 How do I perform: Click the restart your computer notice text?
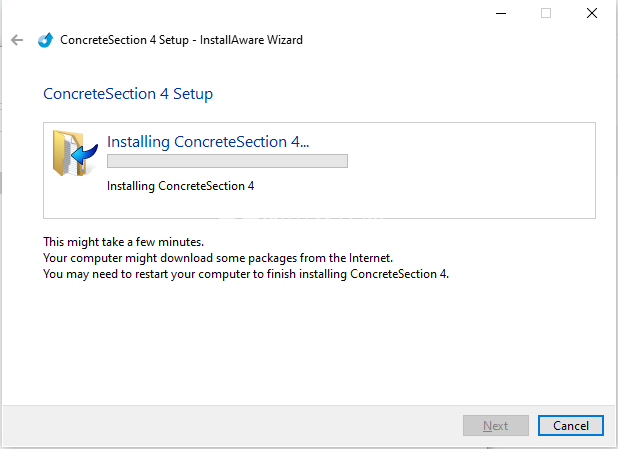[246, 274]
